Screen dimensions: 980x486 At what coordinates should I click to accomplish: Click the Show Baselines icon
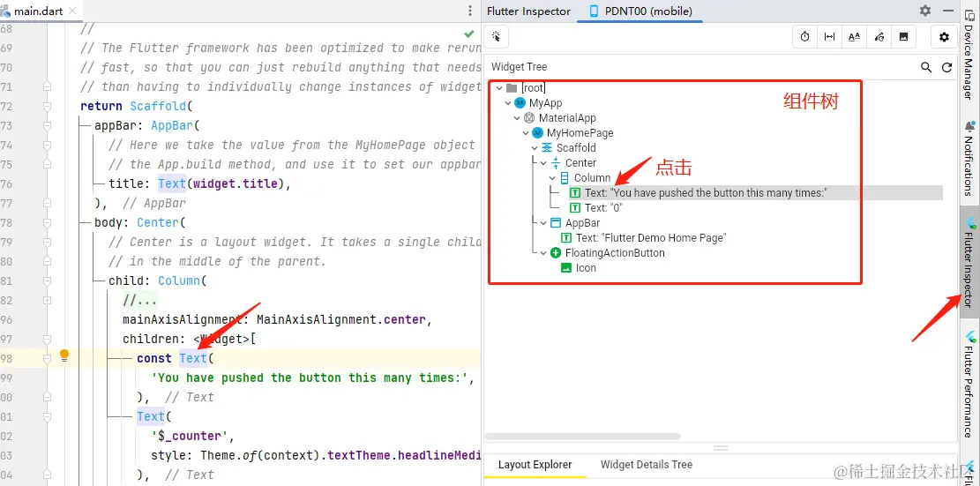point(854,37)
